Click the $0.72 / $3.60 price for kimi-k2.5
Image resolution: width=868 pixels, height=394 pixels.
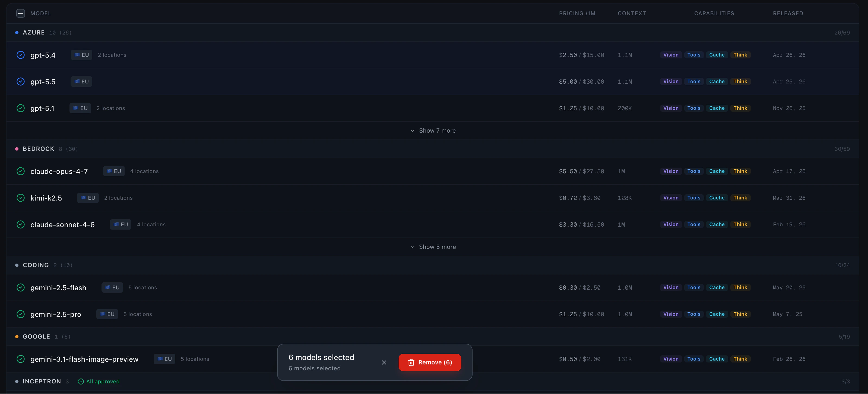point(579,198)
